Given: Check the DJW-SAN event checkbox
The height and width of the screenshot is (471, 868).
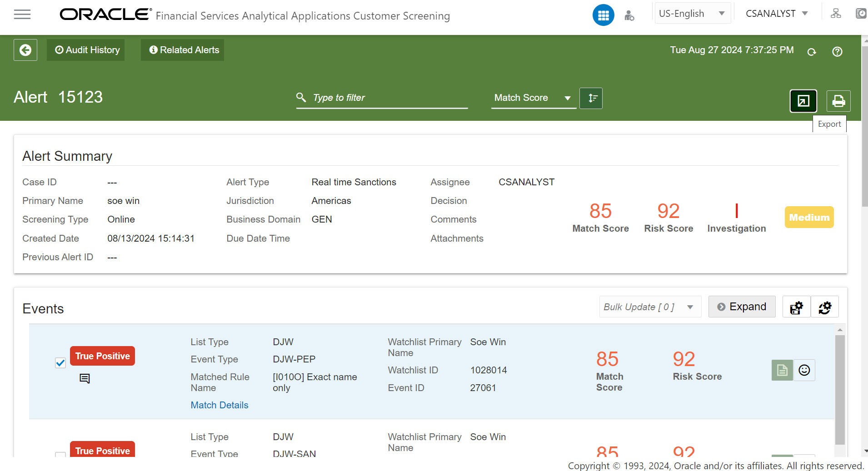Looking at the screenshot, I should click(60, 454).
